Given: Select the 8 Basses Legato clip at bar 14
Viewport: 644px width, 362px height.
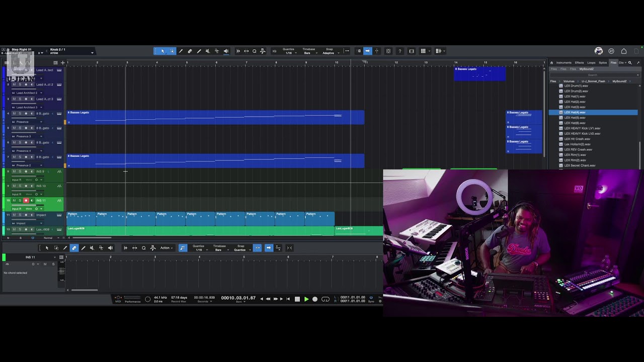Looking at the screenshot, I should point(480,74).
